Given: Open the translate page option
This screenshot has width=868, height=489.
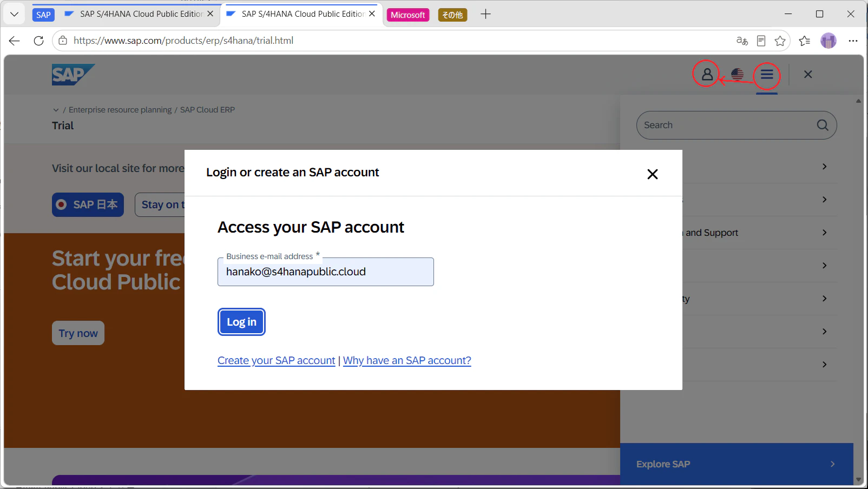Looking at the screenshot, I should point(742,41).
